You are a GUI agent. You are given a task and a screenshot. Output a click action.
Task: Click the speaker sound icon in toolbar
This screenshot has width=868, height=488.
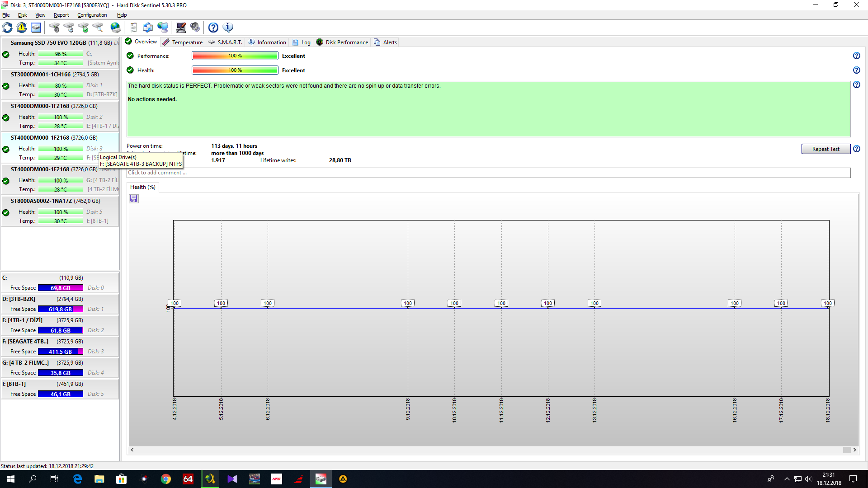[195, 28]
